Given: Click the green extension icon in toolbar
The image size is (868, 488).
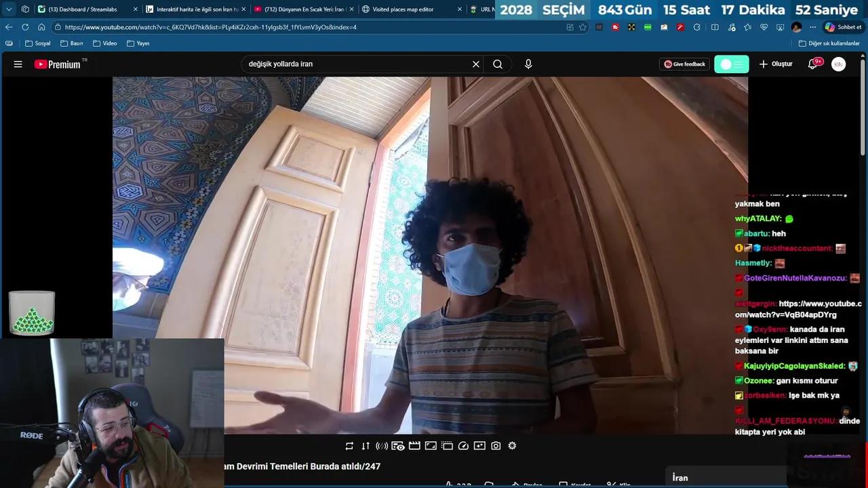Looking at the screenshot, I should point(648,27).
